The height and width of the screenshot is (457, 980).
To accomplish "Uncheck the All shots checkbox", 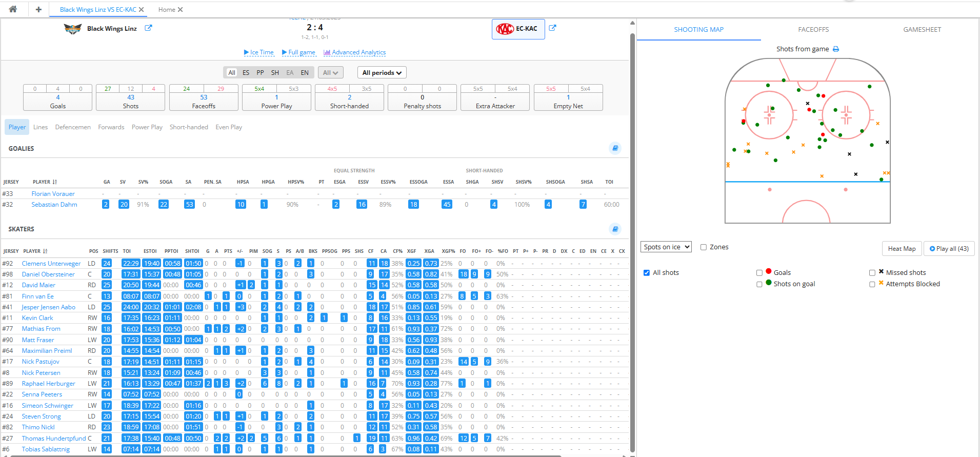I will (647, 273).
